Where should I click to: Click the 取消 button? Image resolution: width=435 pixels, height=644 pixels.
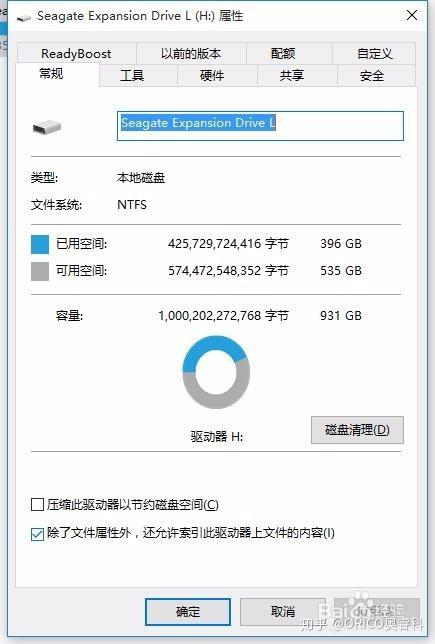pyautogui.click(x=283, y=612)
